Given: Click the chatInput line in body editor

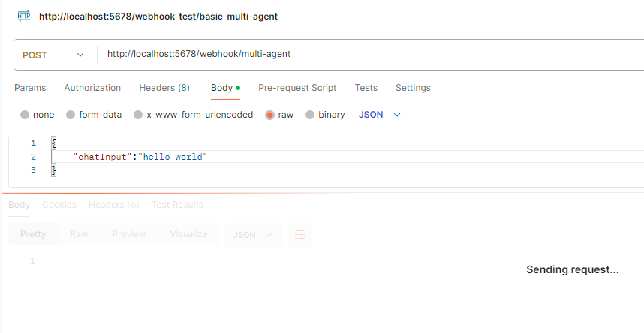Looking at the screenshot, I should pos(140,157).
